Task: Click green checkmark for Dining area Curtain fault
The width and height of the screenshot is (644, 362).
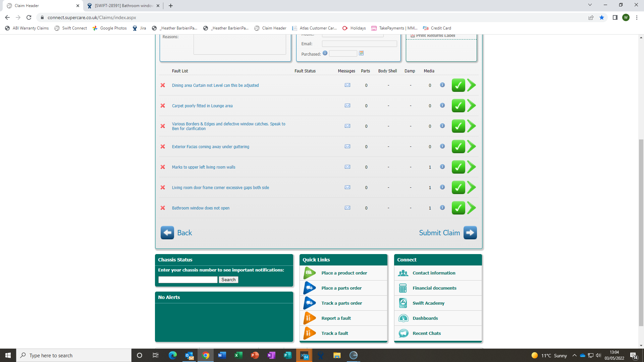Action: point(458,85)
